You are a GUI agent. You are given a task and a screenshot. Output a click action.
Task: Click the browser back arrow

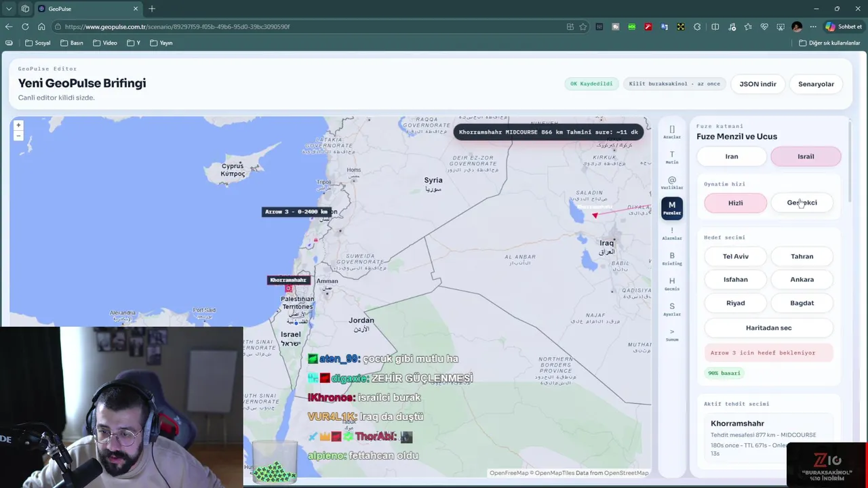click(x=9, y=26)
